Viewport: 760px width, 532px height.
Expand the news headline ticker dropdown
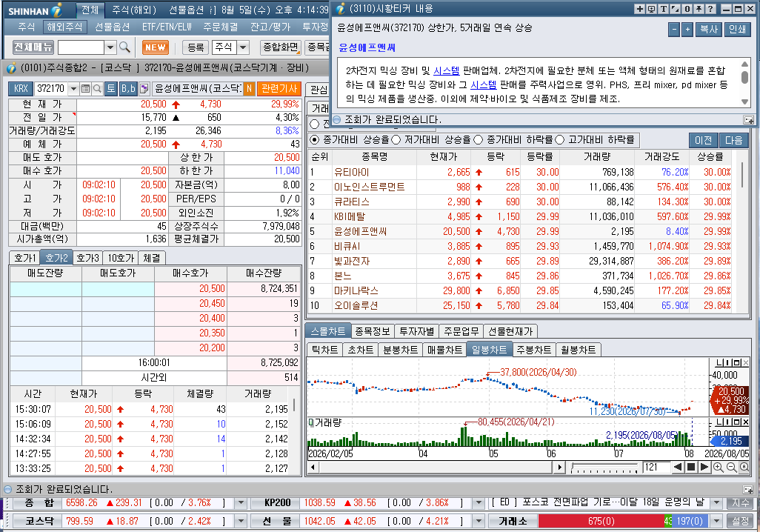point(717,503)
